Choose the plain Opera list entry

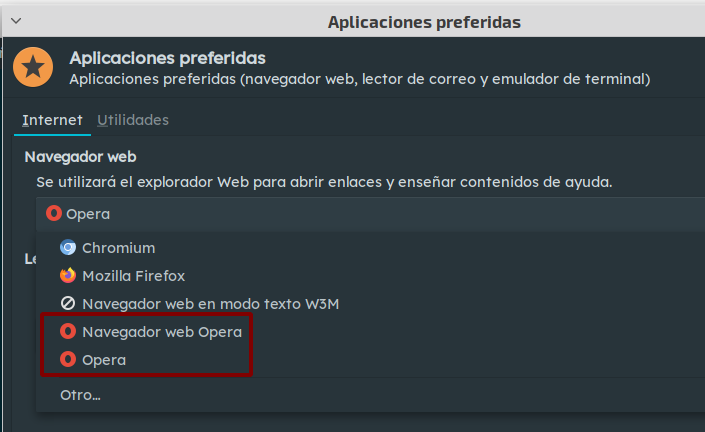[104, 360]
